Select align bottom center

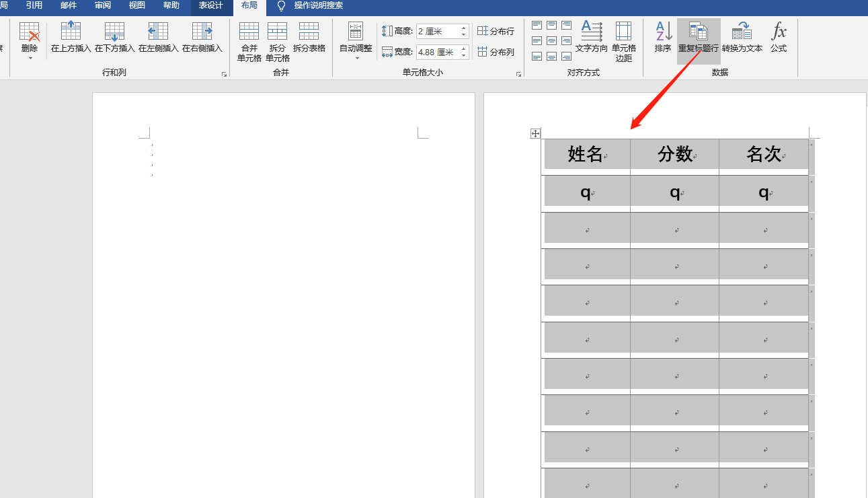[551, 56]
